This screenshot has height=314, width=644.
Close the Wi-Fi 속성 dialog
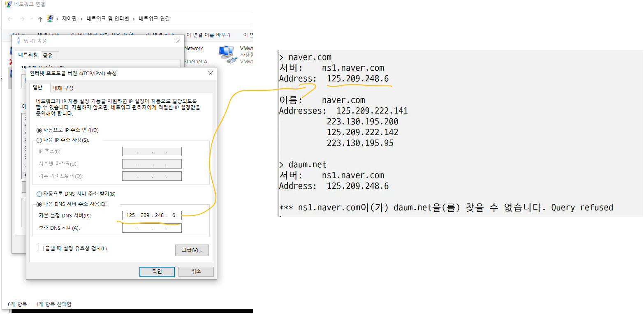pyautogui.click(x=178, y=41)
